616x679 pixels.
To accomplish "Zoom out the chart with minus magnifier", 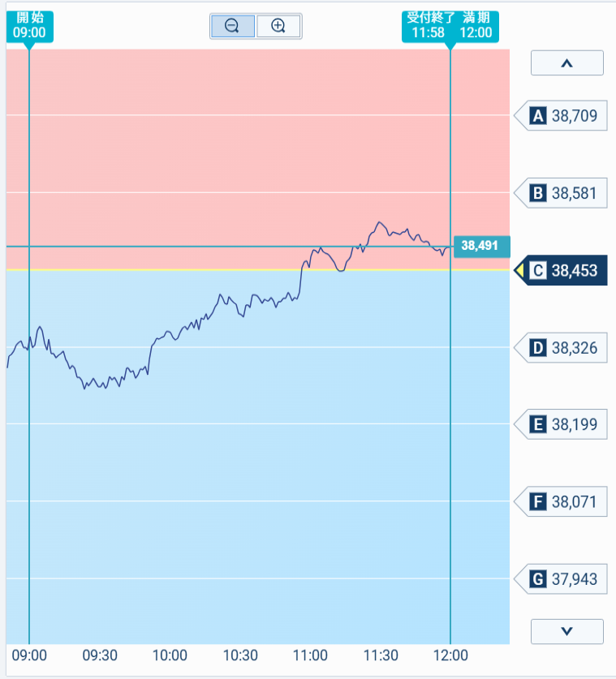I will [x=233, y=26].
